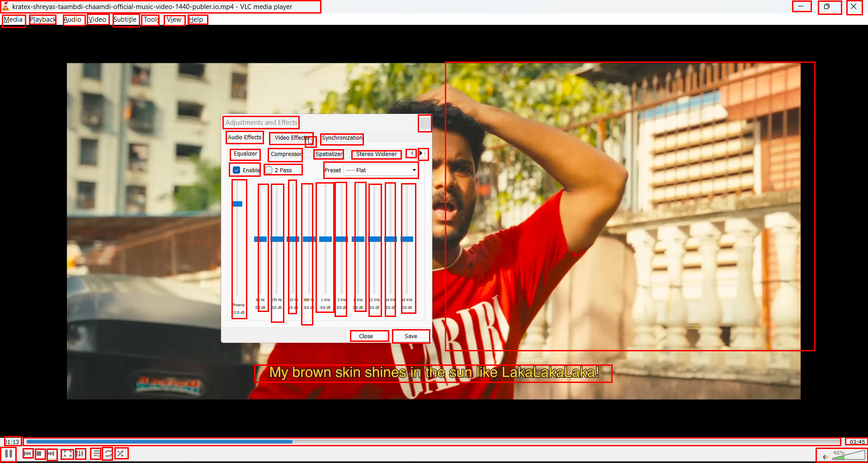Image resolution: width=868 pixels, height=463 pixels.
Task: Select the Stereo Widener sub-tab
Action: pos(377,154)
